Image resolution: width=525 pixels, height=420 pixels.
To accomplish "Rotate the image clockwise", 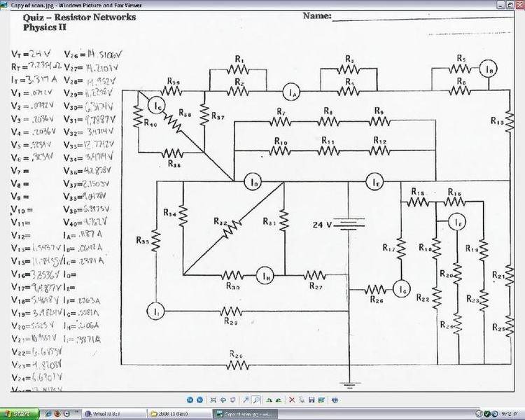I will point(269,400).
